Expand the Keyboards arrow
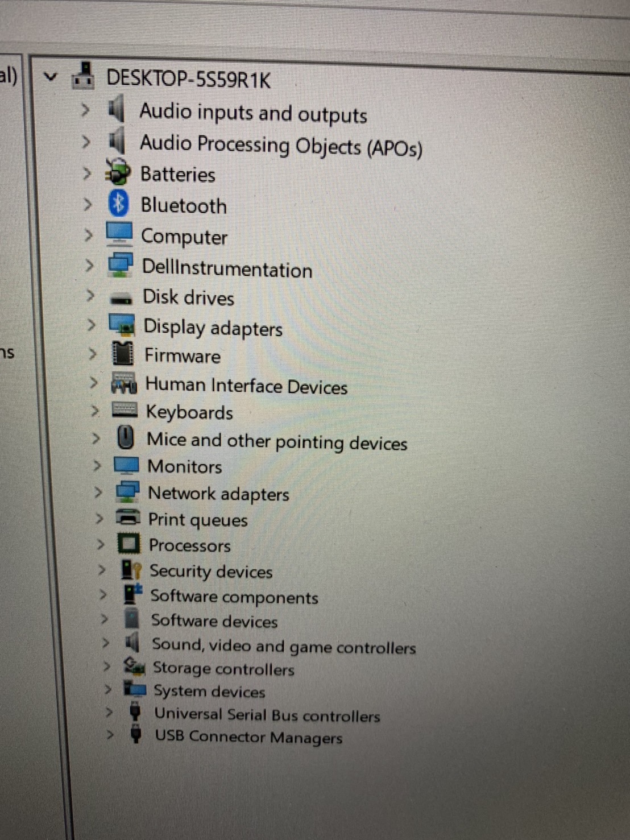630x840 pixels. tap(95, 410)
